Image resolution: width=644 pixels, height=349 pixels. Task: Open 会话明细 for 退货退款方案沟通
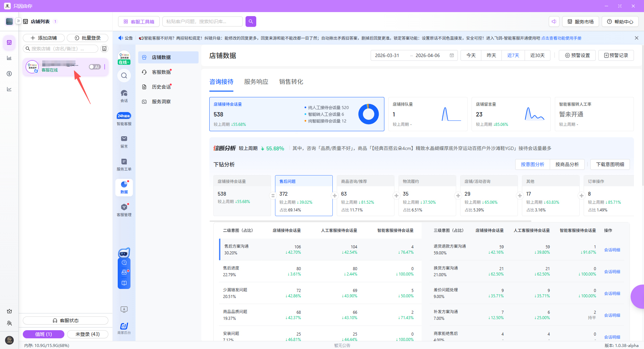tap(612, 250)
